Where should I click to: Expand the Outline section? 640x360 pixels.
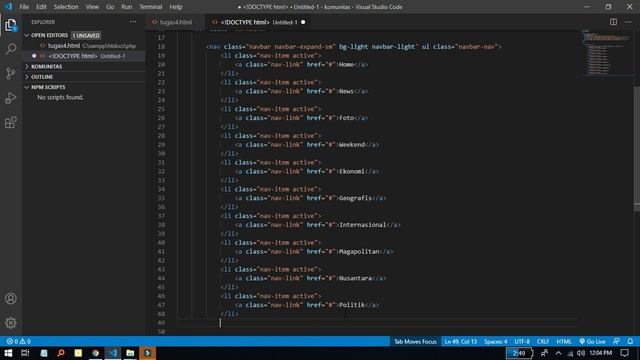coord(84,77)
